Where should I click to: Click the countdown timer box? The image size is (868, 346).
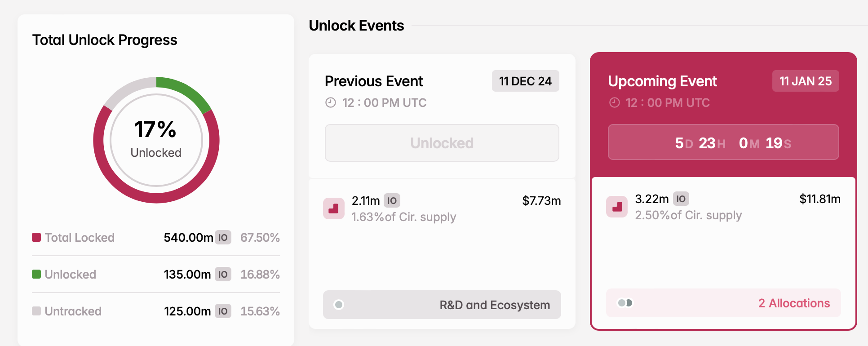click(x=723, y=142)
